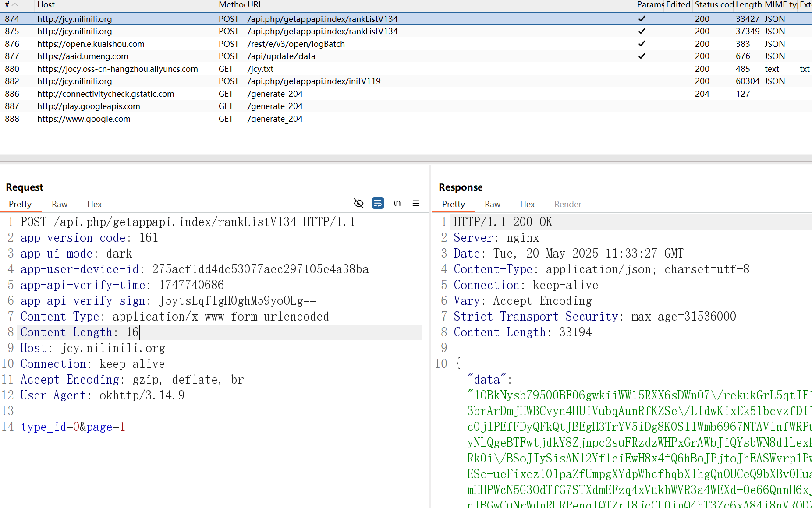The image size is (812, 508).
Task: Click Params checkmark on umeng updateZdata row
Action: 642,56
